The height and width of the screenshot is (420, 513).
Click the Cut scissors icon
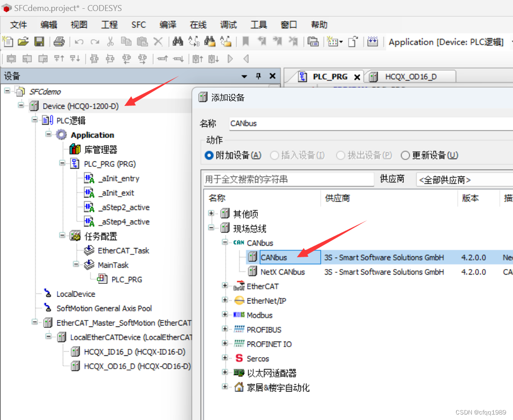[110, 42]
